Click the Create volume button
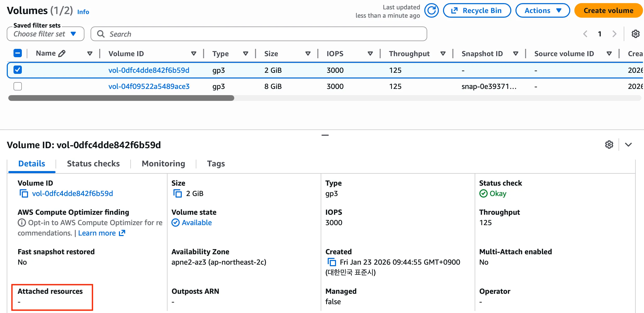 pyautogui.click(x=608, y=11)
